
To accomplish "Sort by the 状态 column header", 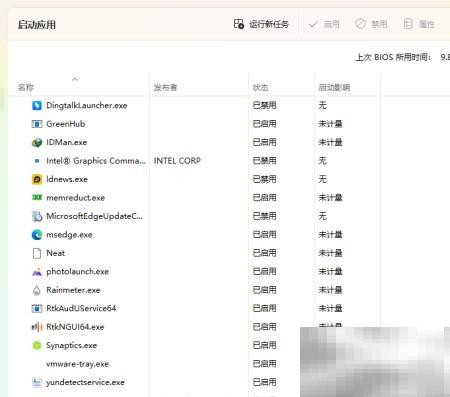I will [x=260, y=88].
